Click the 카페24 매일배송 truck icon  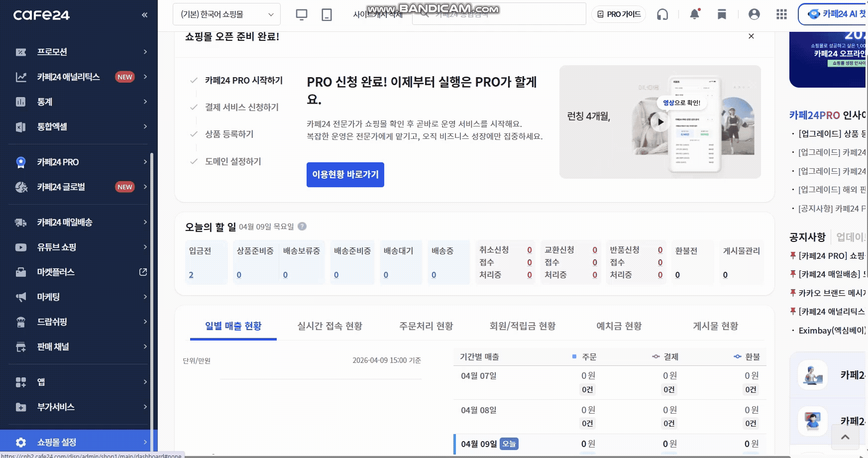21,222
